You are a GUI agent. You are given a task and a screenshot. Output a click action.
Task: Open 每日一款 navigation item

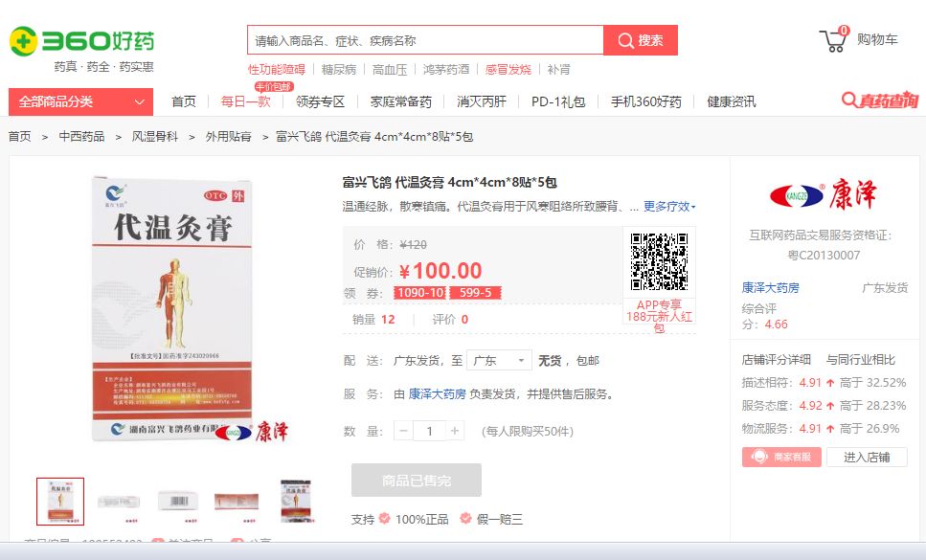246,102
